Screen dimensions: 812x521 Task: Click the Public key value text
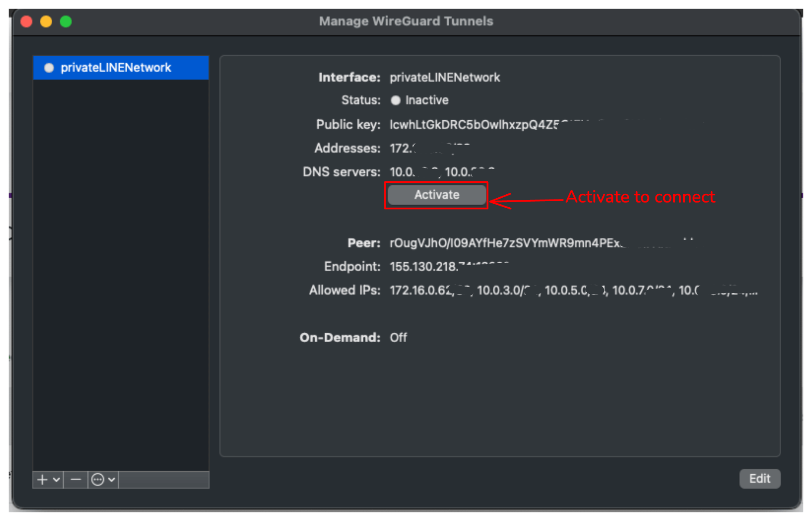pyautogui.click(x=474, y=125)
